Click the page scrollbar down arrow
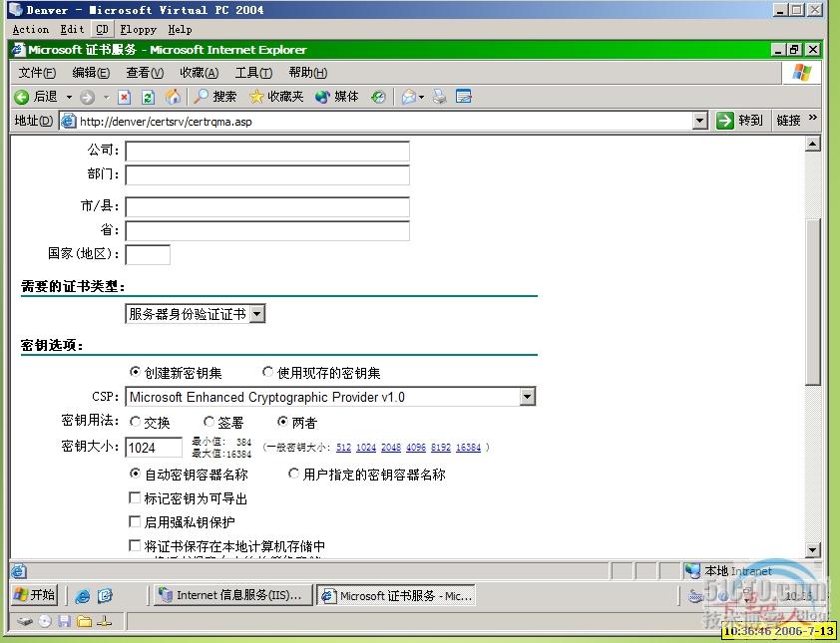This screenshot has height=643, width=840. [x=813, y=550]
